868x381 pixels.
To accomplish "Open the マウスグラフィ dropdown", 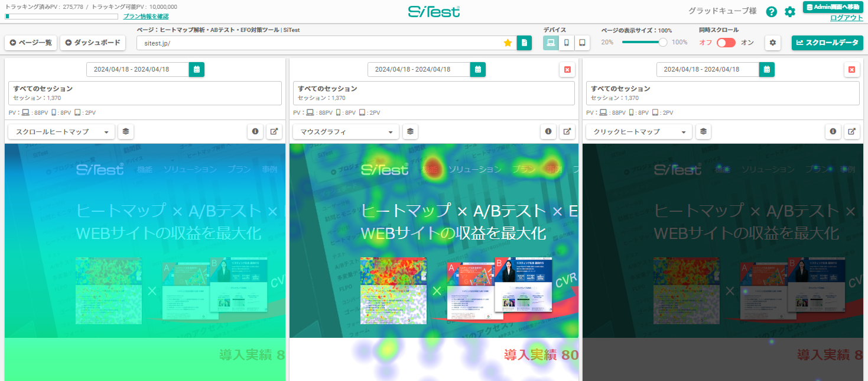I will click(346, 131).
